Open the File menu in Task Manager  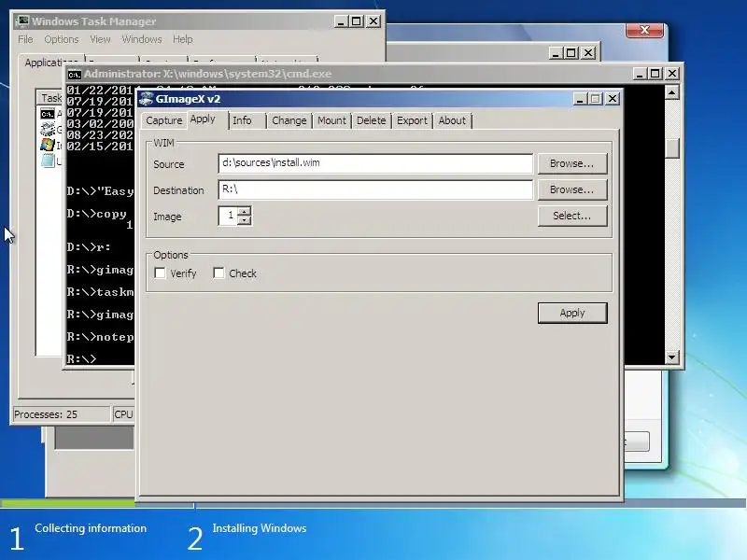point(26,39)
